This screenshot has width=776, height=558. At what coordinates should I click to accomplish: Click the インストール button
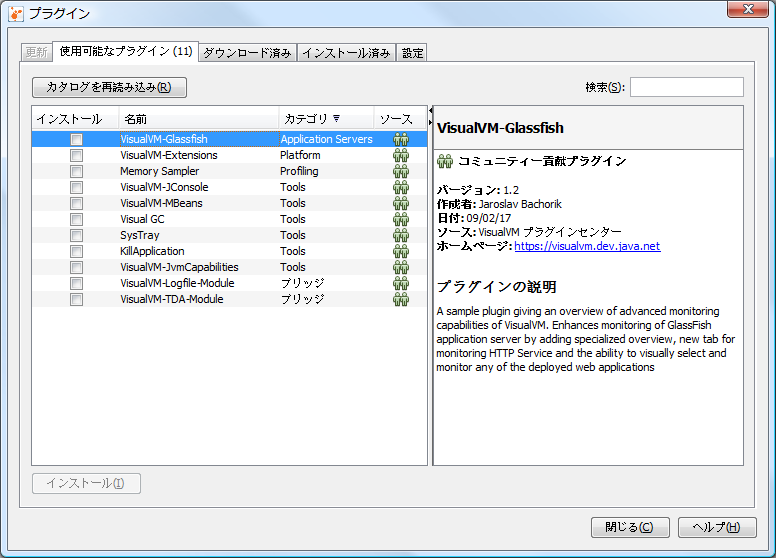click(x=86, y=483)
